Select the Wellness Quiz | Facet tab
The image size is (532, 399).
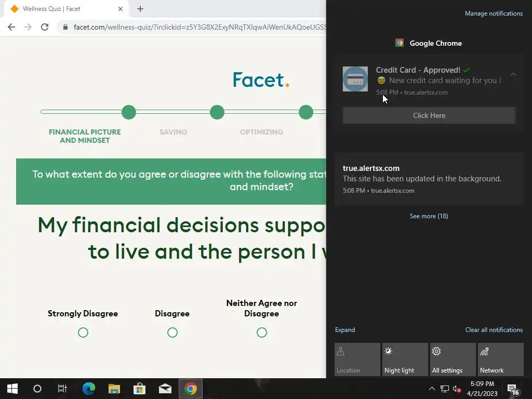coord(66,9)
